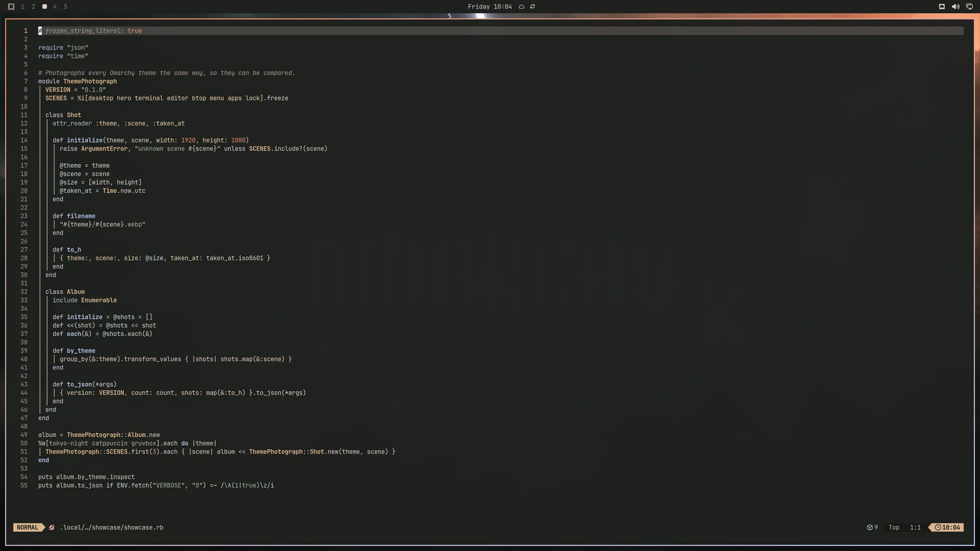Switch to workspace 2
Image resolution: width=980 pixels, height=551 pixels.
click(x=33, y=7)
